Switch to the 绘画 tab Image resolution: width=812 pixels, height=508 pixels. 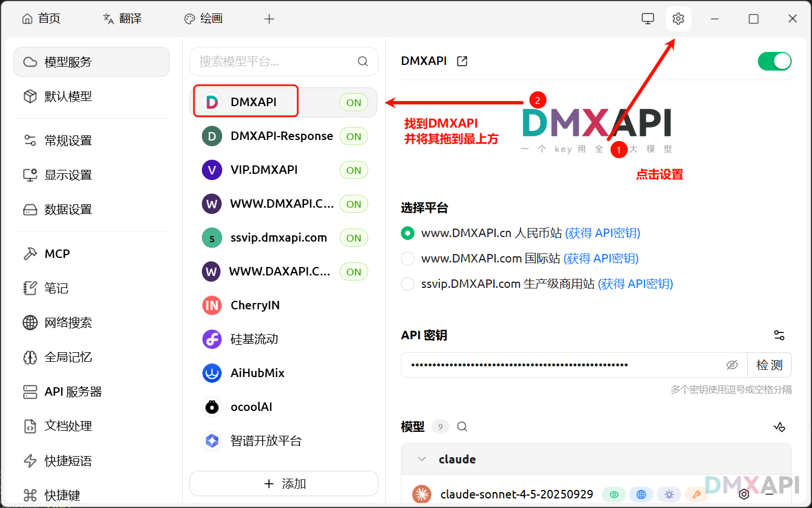[204, 19]
